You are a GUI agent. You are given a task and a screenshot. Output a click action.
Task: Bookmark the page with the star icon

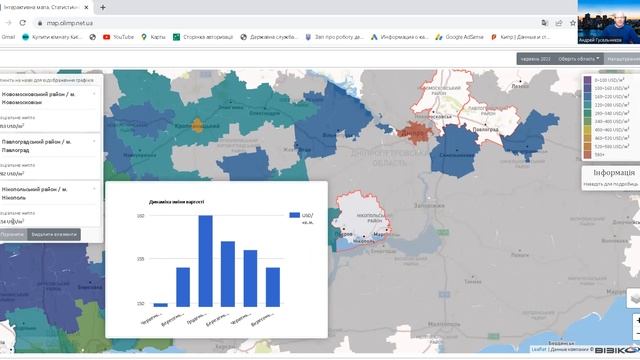[x=573, y=23]
